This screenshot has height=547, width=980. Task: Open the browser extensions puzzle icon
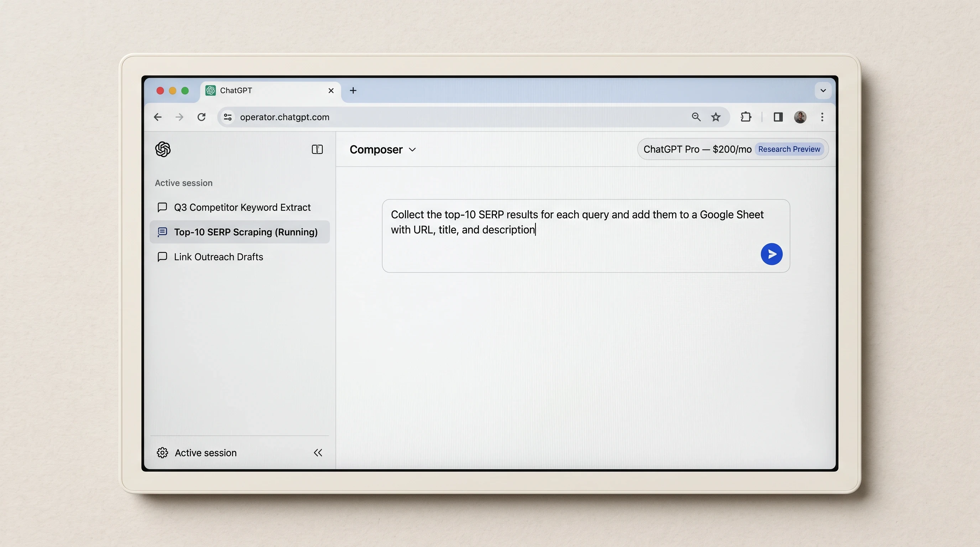click(746, 117)
